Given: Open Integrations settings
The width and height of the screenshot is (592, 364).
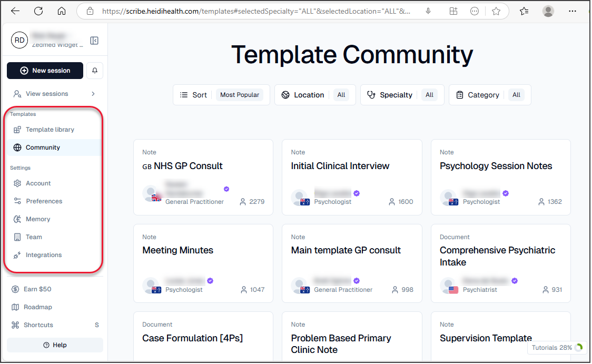Looking at the screenshot, I should (54, 255).
